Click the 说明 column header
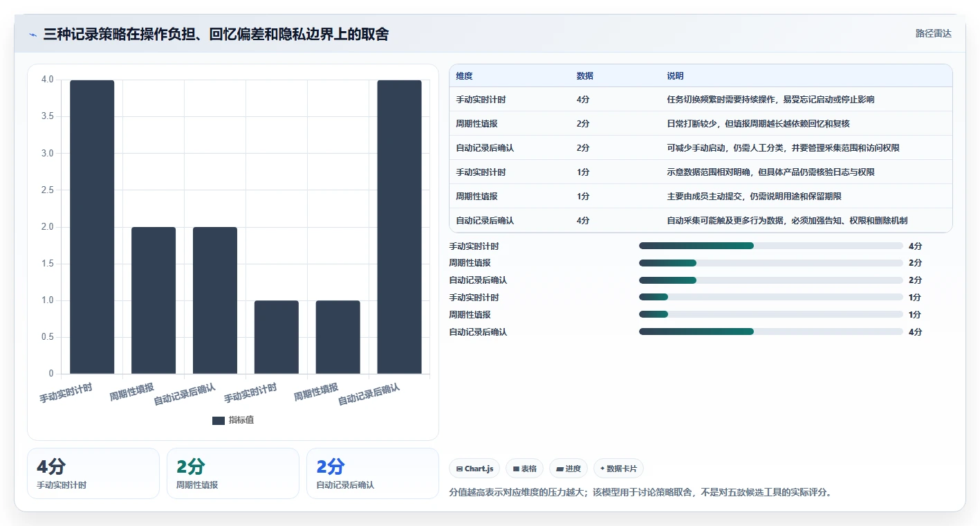 (675, 76)
